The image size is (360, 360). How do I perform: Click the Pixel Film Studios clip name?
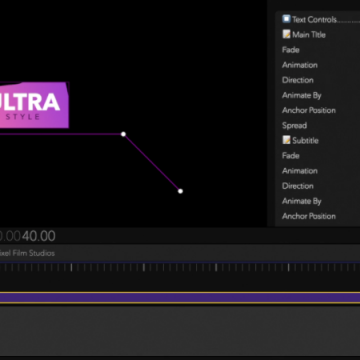point(27,253)
